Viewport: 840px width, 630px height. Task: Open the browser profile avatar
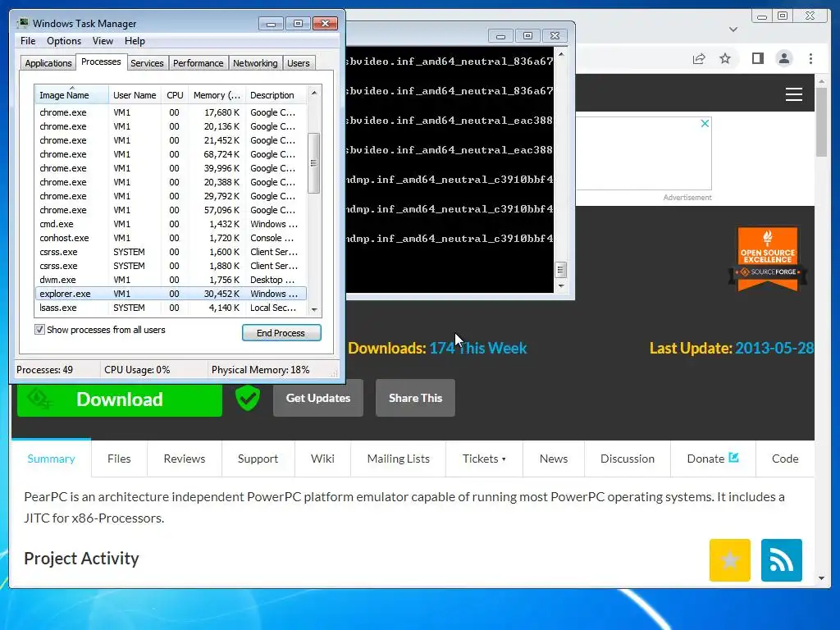point(784,58)
